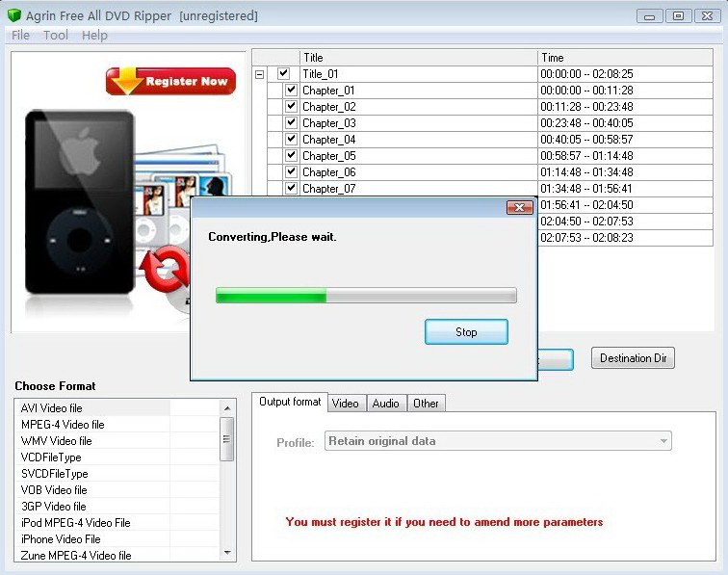
Task: Switch to the Output format tab
Action: [x=290, y=402]
